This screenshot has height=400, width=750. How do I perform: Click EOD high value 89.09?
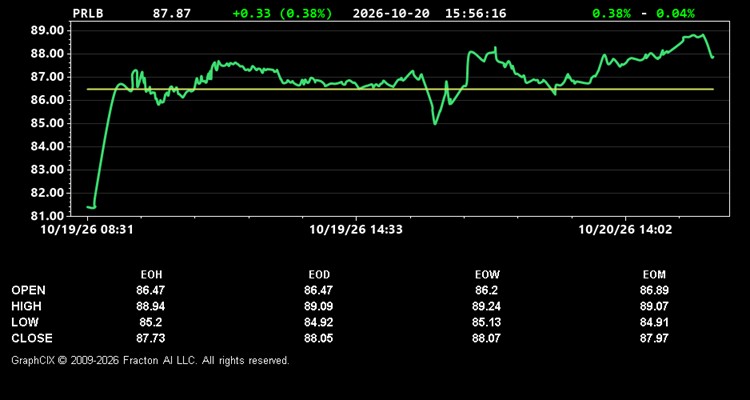pyautogui.click(x=319, y=306)
